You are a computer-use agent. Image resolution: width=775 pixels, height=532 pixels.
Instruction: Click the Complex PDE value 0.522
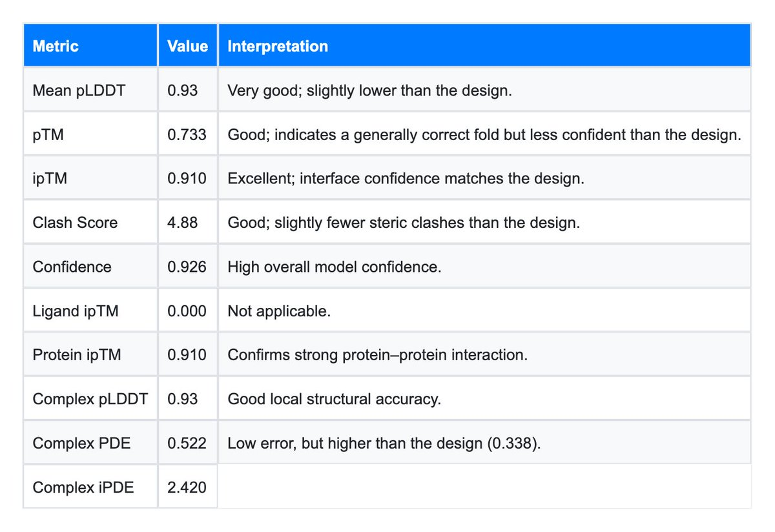tap(187, 443)
